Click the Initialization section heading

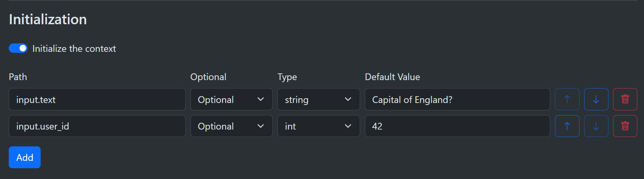coord(48,20)
